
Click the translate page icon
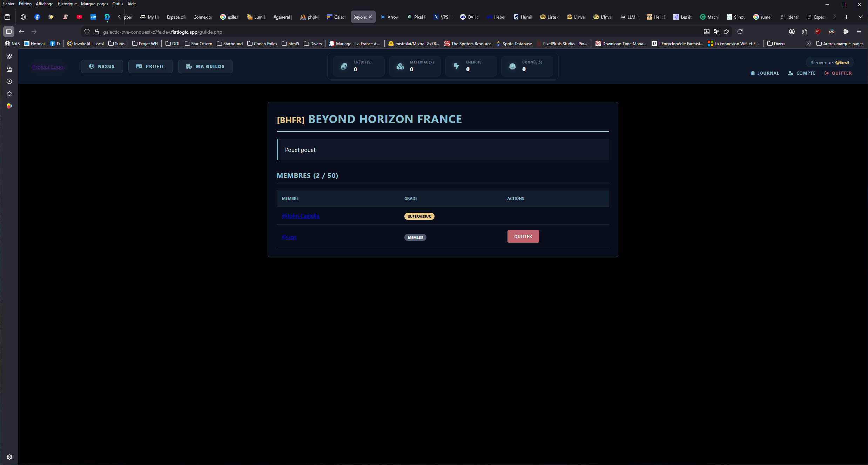pos(716,32)
